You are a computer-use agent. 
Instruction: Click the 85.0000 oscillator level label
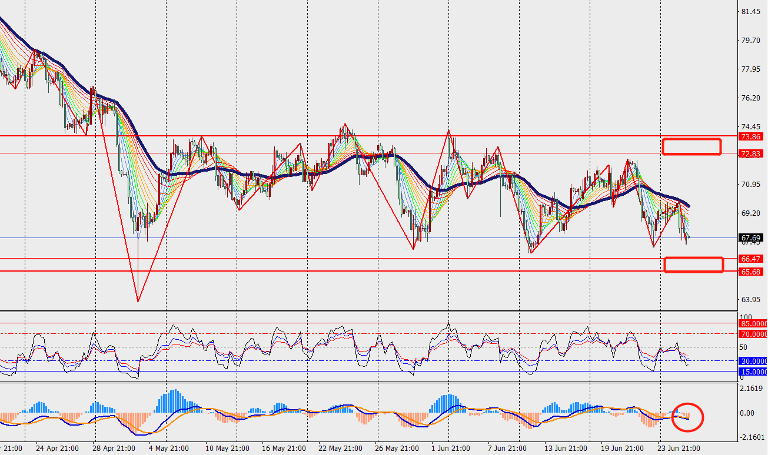pos(754,323)
